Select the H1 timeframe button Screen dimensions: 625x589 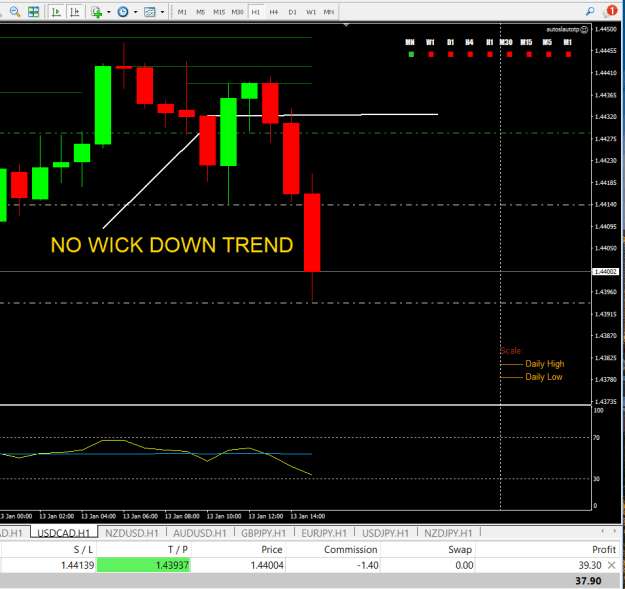click(x=256, y=12)
